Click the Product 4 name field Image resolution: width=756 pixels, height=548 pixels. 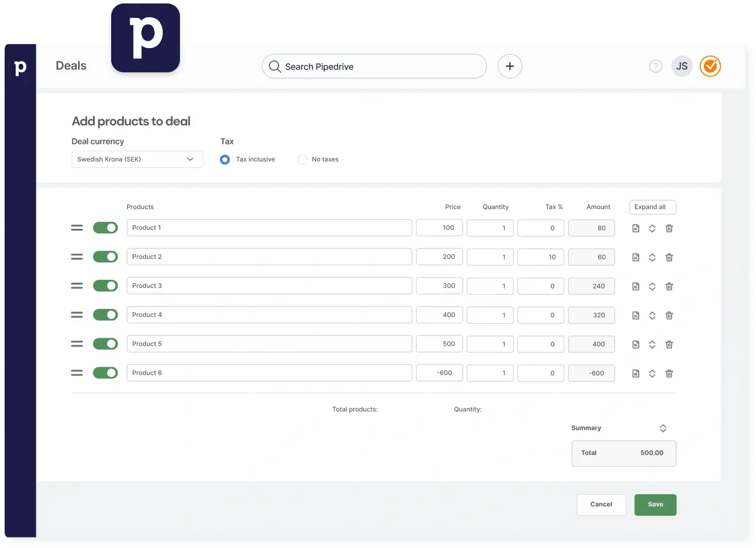tap(269, 315)
